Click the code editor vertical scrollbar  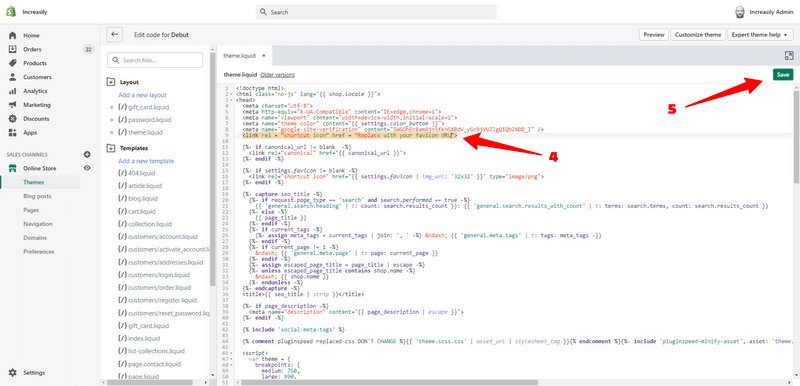796,137
